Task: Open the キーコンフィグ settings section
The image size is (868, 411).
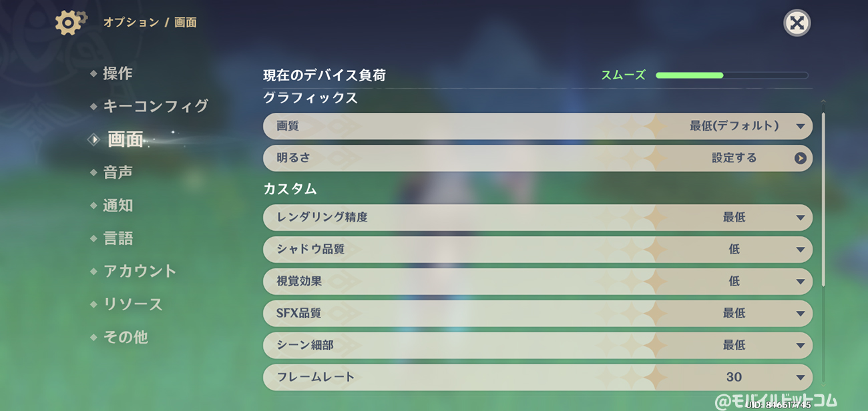Action: [x=156, y=106]
